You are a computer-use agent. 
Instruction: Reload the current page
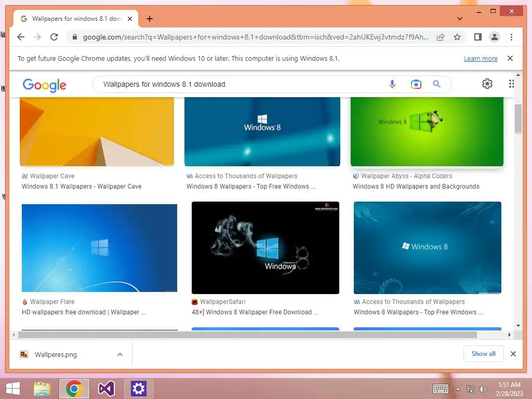click(54, 37)
